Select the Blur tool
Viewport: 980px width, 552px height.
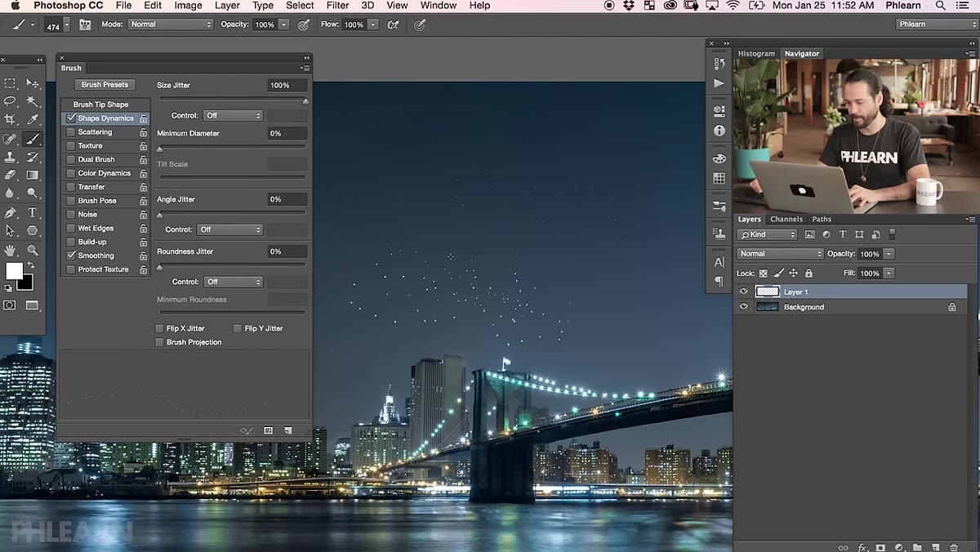tap(10, 194)
